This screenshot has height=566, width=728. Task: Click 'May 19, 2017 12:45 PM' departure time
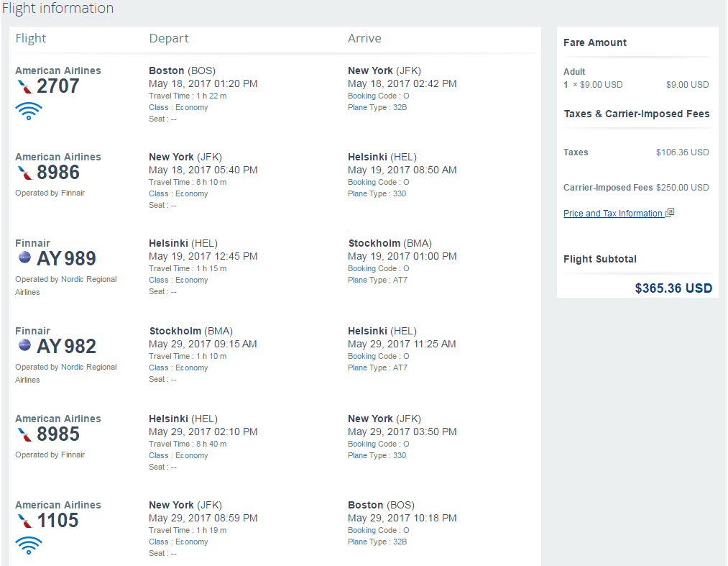203,257
